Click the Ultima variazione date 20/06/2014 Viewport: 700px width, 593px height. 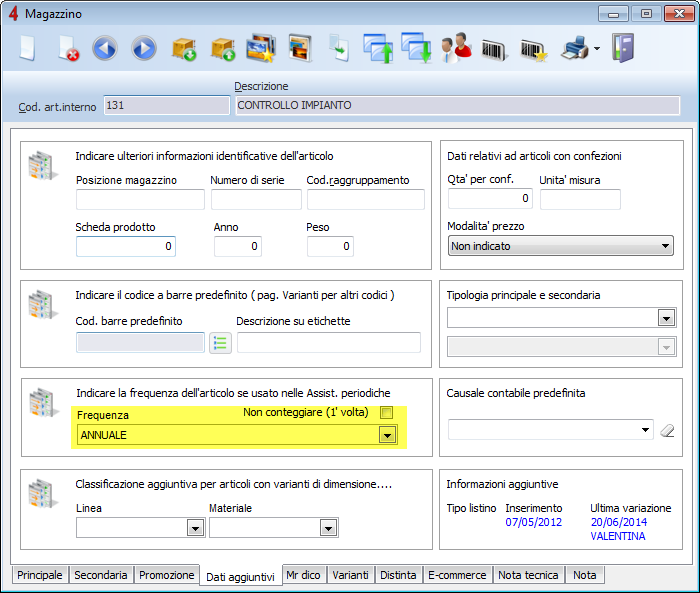pyautogui.click(x=619, y=522)
